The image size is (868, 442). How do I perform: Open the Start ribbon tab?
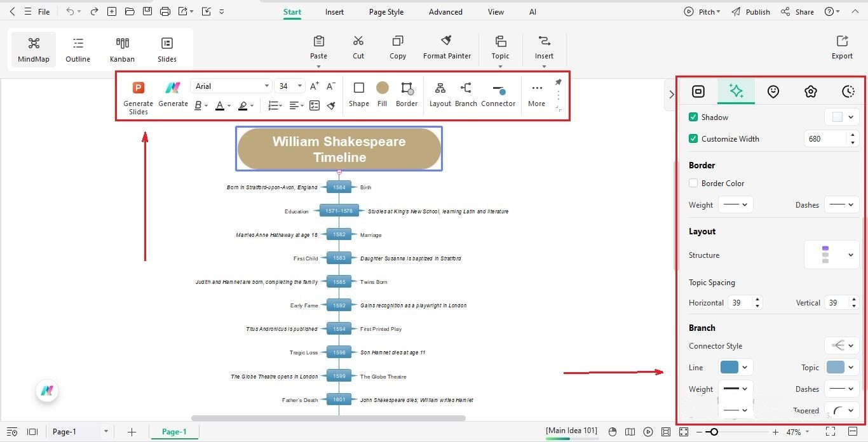click(x=292, y=11)
